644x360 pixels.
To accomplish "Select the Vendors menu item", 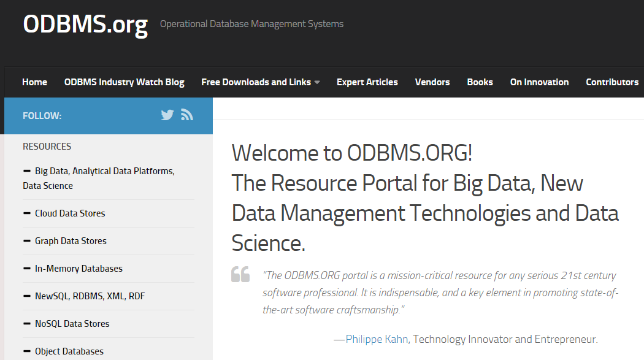I will [432, 82].
